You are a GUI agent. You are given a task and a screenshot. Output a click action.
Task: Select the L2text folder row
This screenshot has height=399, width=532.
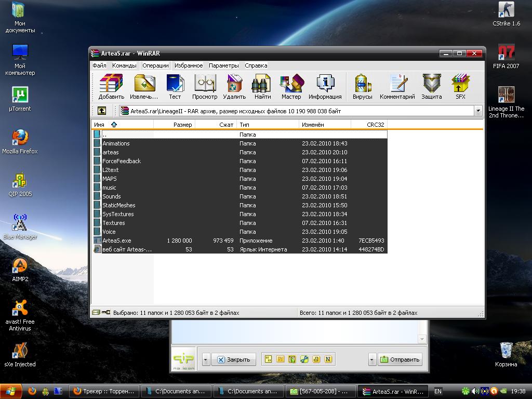[240, 170]
